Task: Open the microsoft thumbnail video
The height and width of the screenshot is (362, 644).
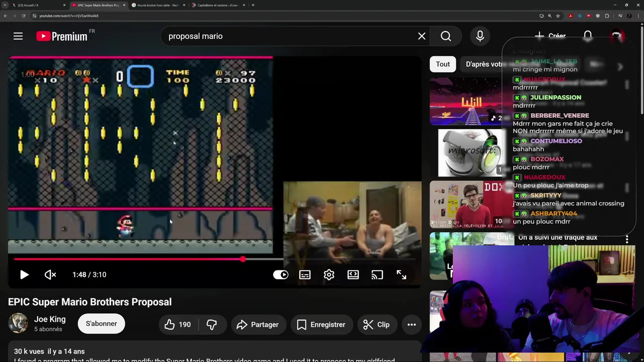Action: [470, 153]
